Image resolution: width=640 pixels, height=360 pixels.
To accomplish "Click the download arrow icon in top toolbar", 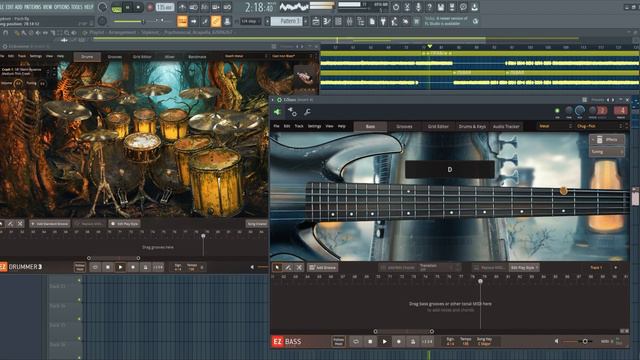I will (474, 7).
